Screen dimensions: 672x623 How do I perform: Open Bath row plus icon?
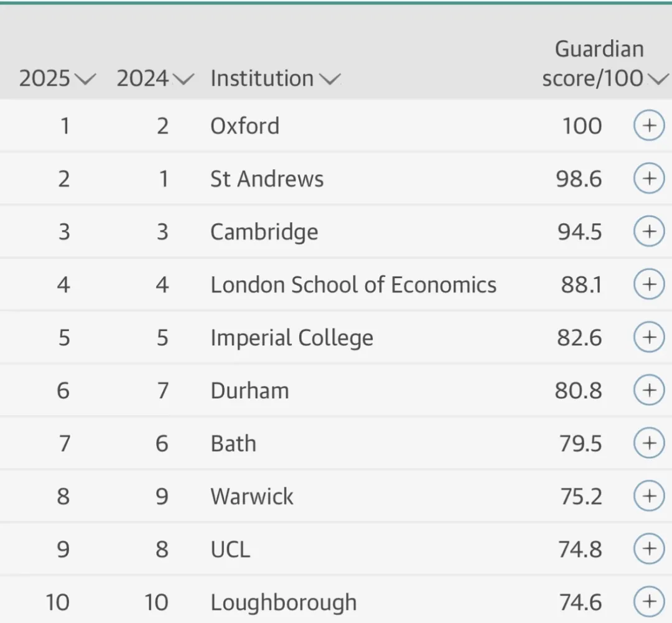click(648, 444)
